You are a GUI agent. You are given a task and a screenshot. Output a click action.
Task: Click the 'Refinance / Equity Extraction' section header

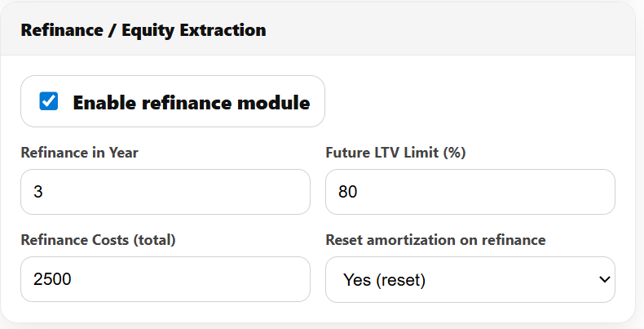[x=143, y=30]
